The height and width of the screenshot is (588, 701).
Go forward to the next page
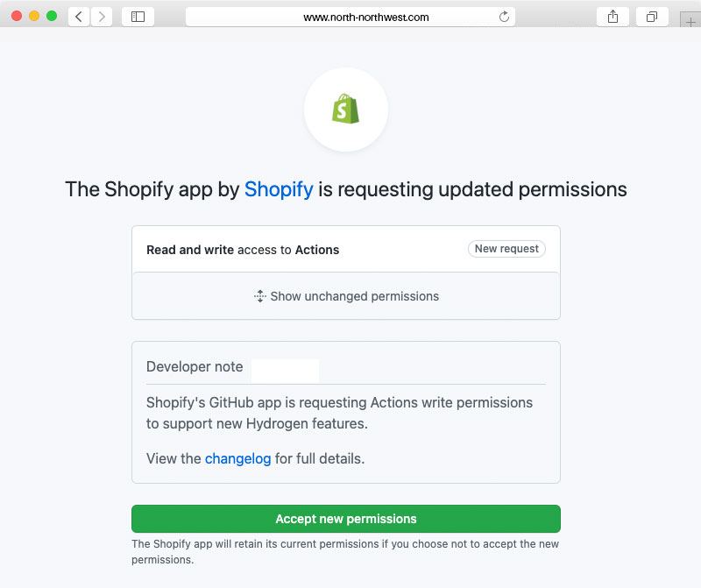coord(102,17)
